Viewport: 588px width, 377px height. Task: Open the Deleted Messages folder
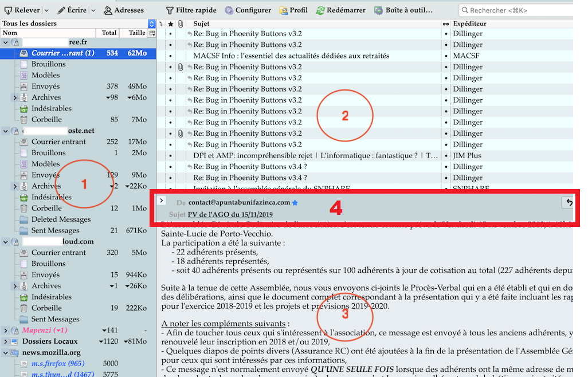pos(78,219)
